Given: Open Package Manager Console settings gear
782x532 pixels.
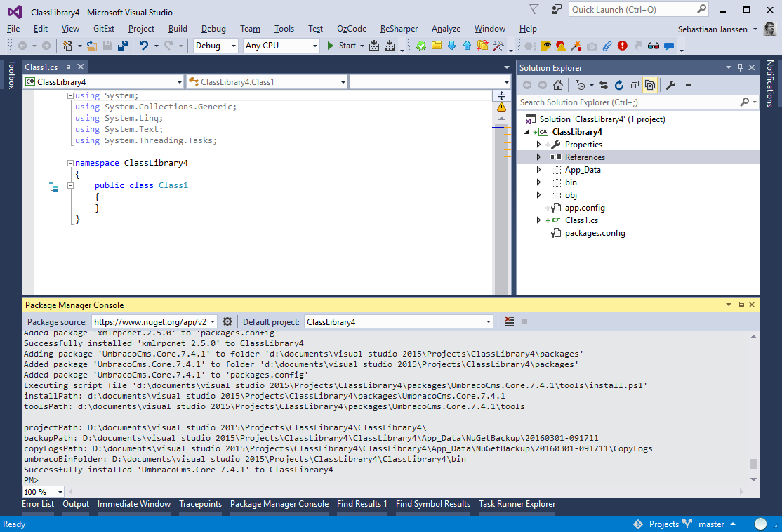Looking at the screenshot, I should point(227,321).
